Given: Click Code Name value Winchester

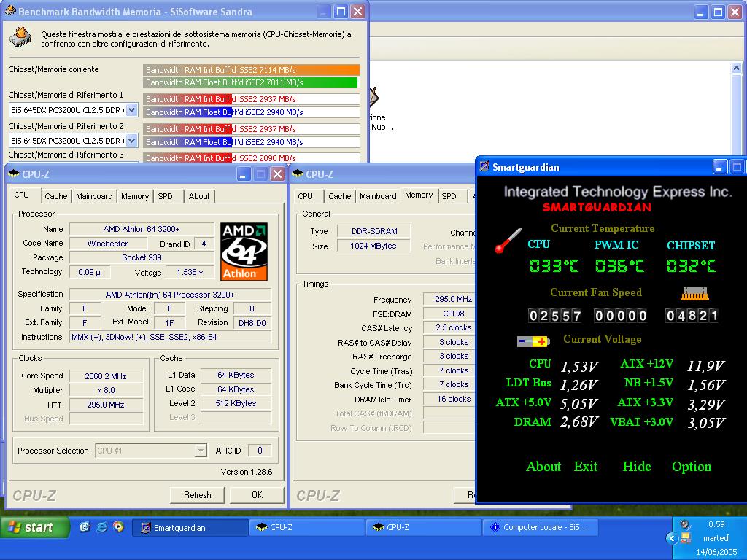Looking at the screenshot, I should click(108, 244).
